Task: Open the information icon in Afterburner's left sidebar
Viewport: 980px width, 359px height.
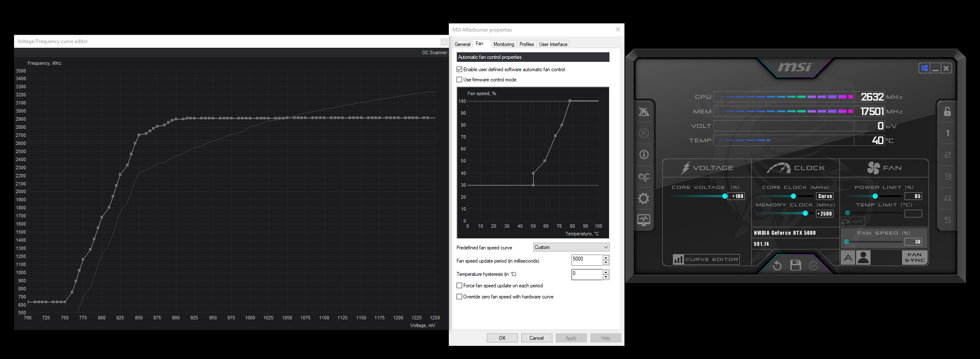Action: (x=644, y=154)
